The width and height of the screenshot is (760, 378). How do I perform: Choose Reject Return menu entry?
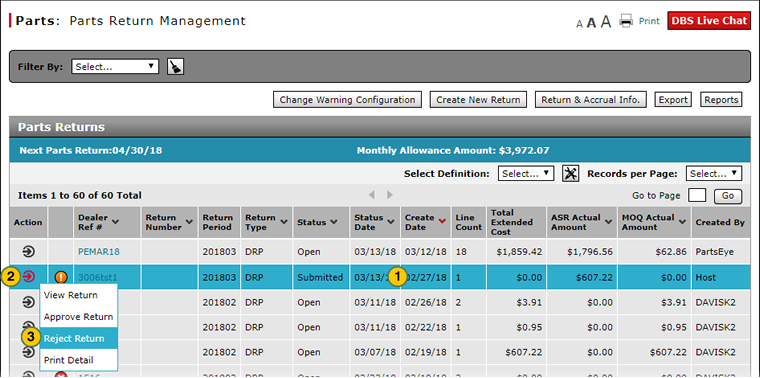(x=79, y=338)
